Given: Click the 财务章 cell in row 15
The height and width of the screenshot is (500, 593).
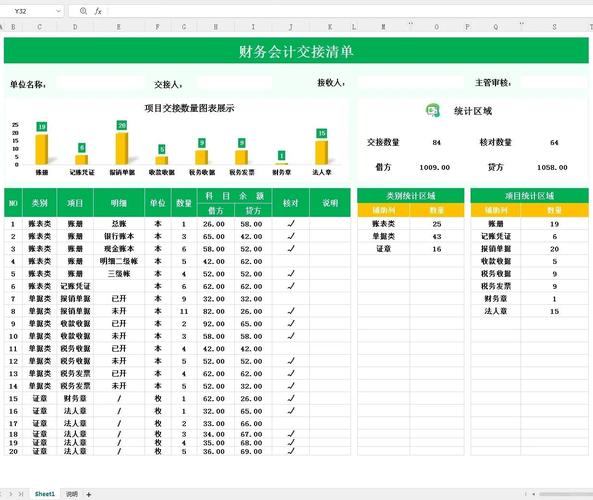Looking at the screenshot, I should click(x=75, y=398).
